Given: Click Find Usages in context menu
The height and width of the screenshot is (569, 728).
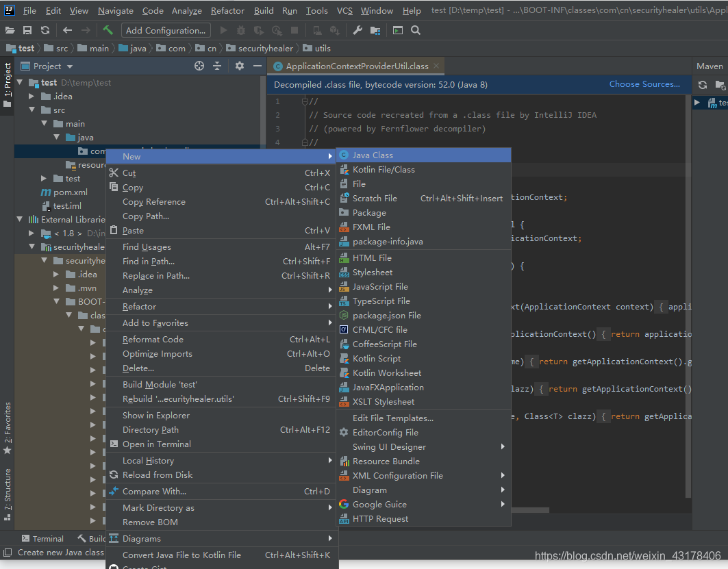Looking at the screenshot, I should (221, 247).
